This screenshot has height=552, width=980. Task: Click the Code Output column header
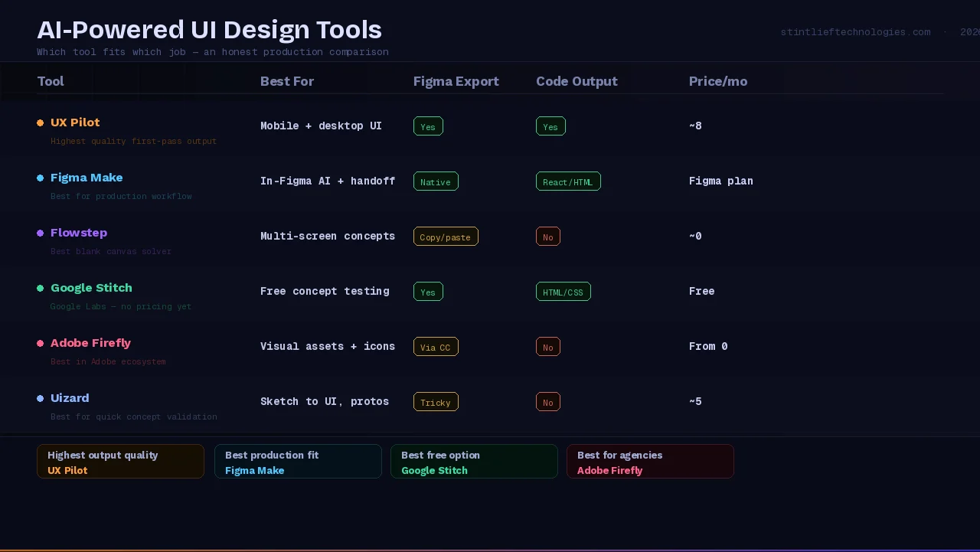click(577, 81)
